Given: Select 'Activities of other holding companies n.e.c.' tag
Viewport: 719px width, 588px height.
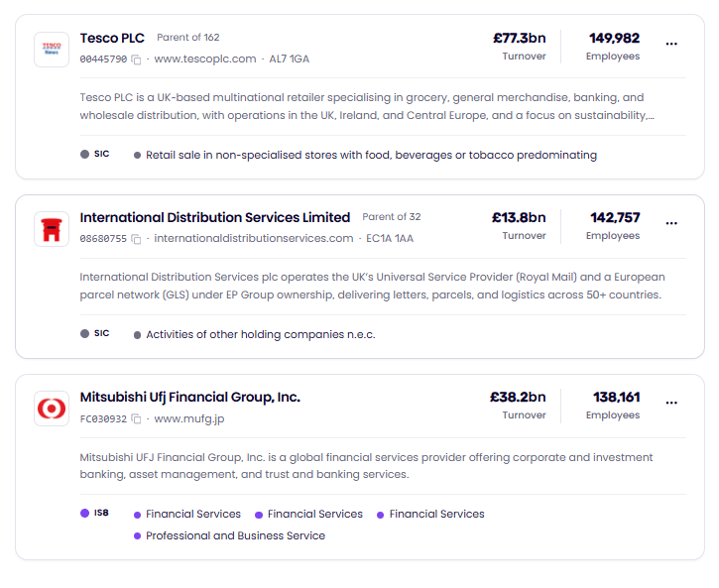Looking at the screenshot, I should 255,335.
